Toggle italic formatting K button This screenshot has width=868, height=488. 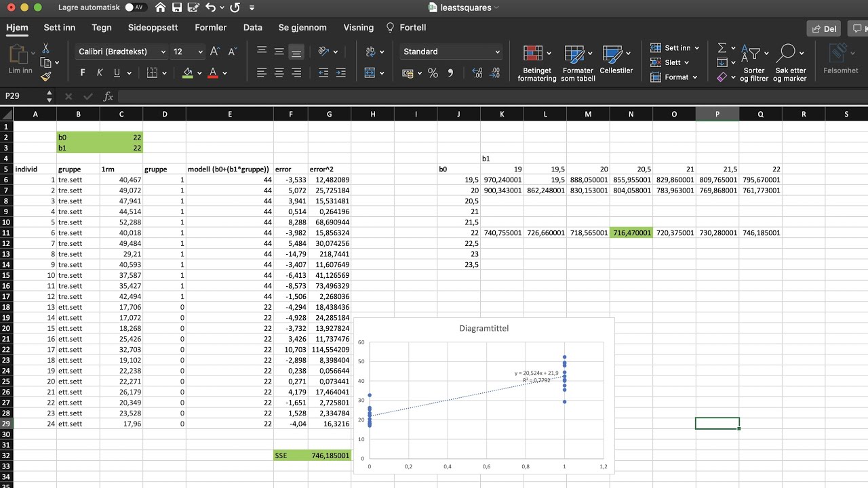(100, 73)
